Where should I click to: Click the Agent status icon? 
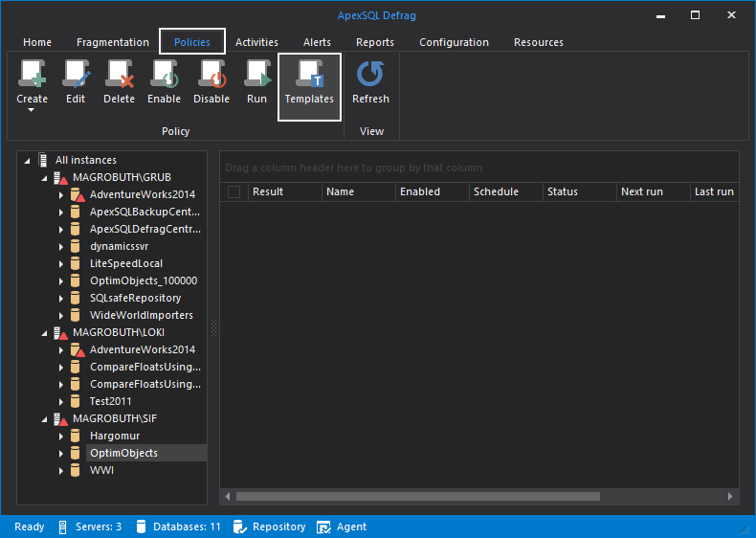tap(323, 527)
